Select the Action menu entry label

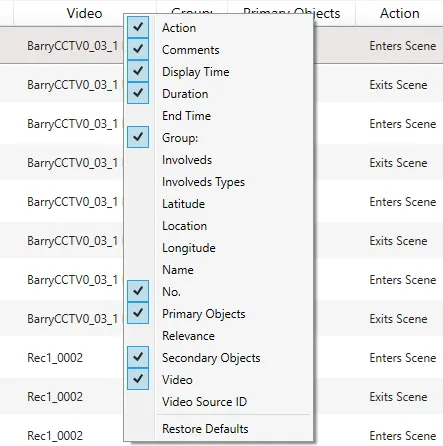[179, 28]
